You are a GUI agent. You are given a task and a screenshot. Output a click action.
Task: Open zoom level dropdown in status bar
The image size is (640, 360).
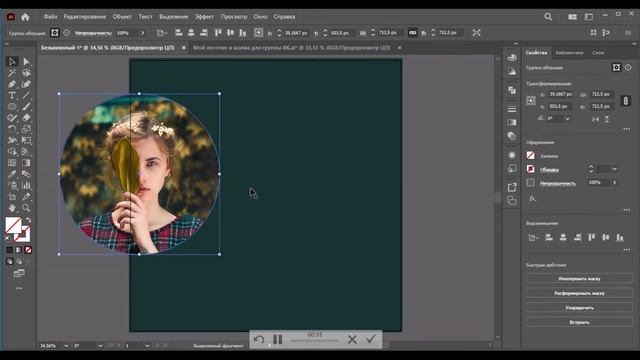coord(66,346)
